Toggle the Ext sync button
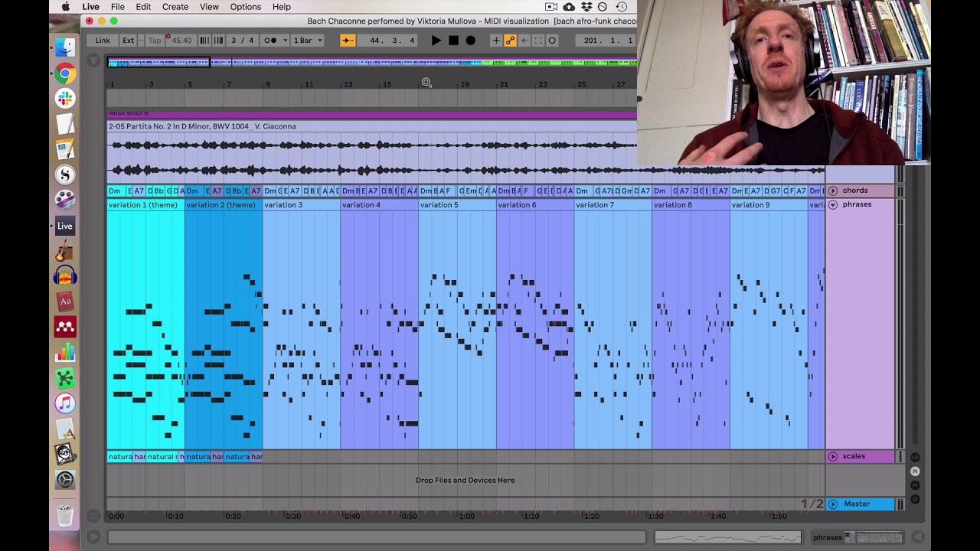 coord(128,41)
